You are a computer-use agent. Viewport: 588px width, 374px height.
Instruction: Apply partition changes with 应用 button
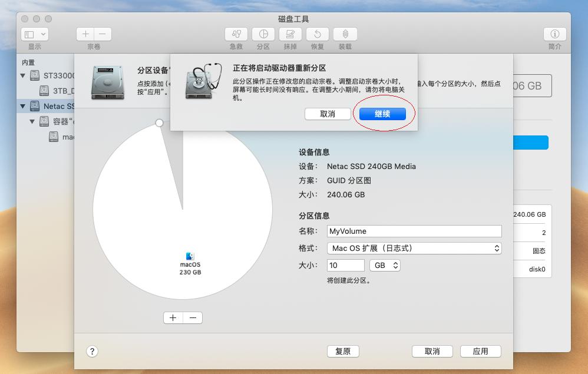(480, 351)
